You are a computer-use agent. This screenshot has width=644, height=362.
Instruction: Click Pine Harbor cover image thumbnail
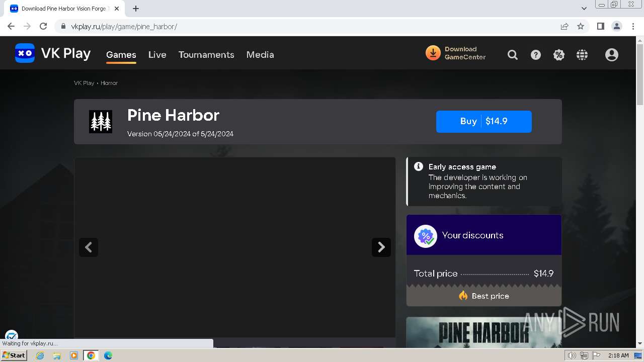click(484, 332)
